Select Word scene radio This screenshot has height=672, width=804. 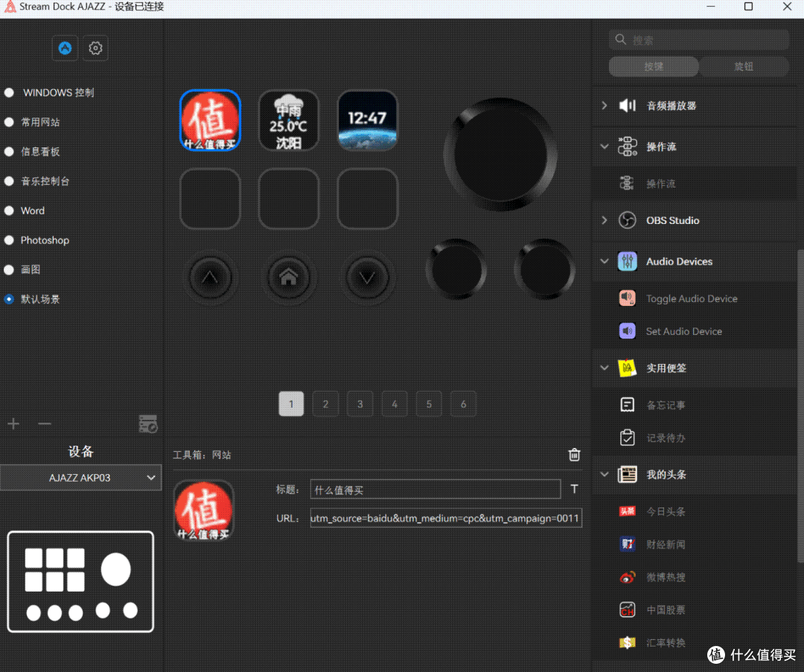[x=9, y=211]
